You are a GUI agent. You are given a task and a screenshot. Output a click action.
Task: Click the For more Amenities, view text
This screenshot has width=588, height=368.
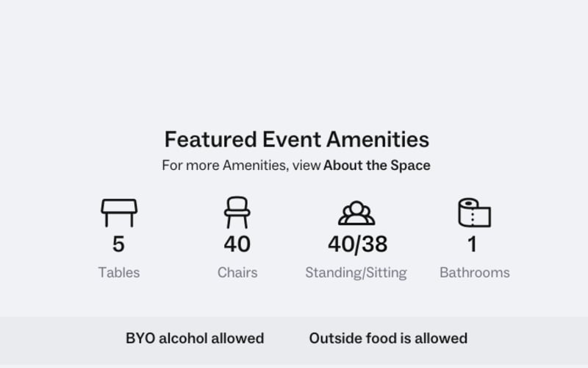[241, 166]
